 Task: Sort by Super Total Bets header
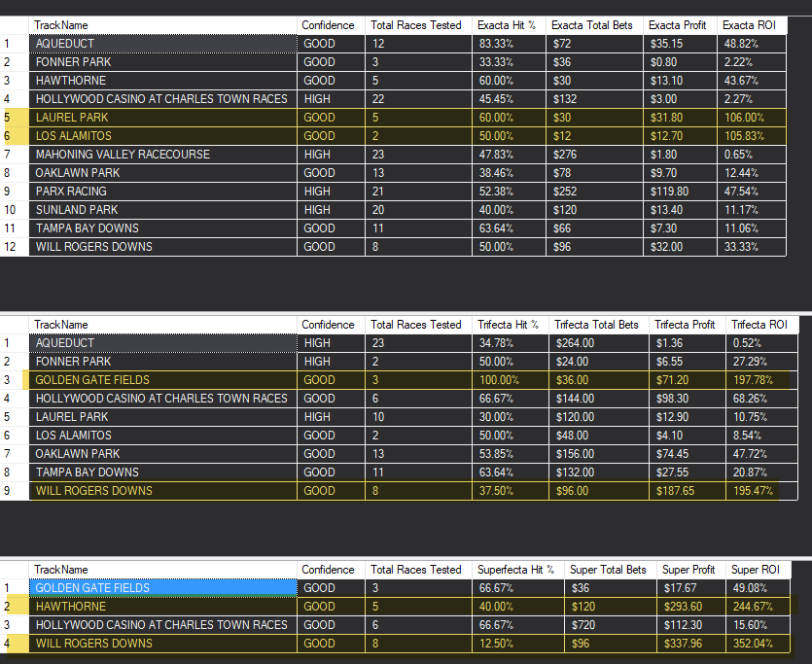pyautogui.click(x=611, y=570)
